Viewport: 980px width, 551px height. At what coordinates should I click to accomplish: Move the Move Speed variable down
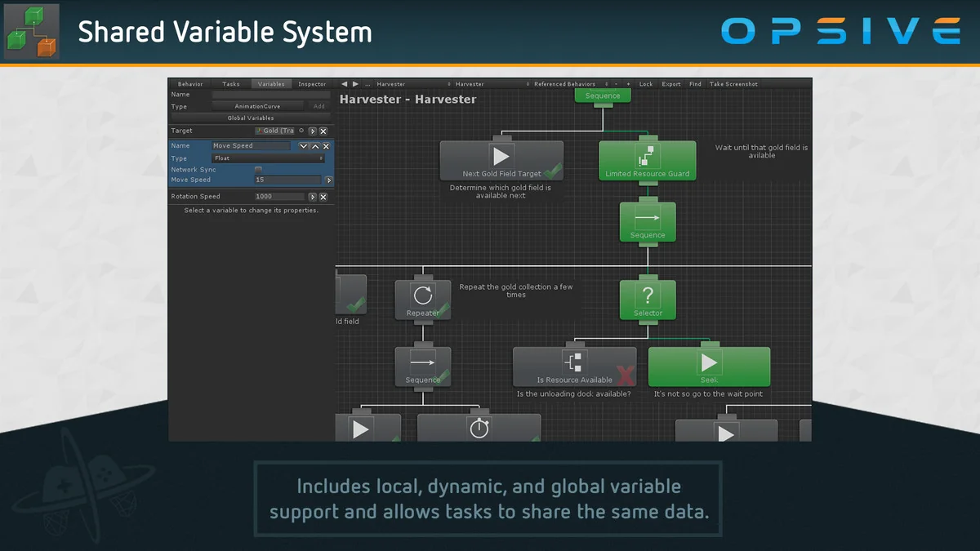pos(304,146)
